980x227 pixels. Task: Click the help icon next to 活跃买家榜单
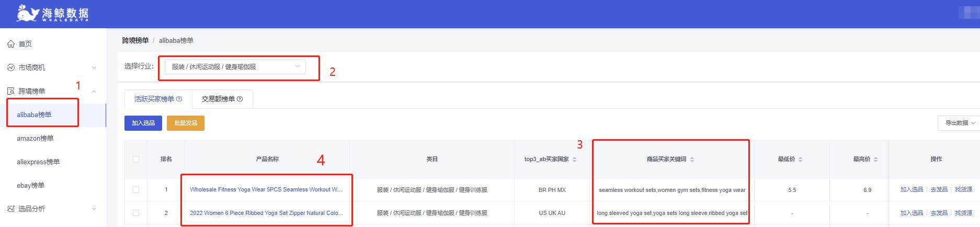coord(179,99)
